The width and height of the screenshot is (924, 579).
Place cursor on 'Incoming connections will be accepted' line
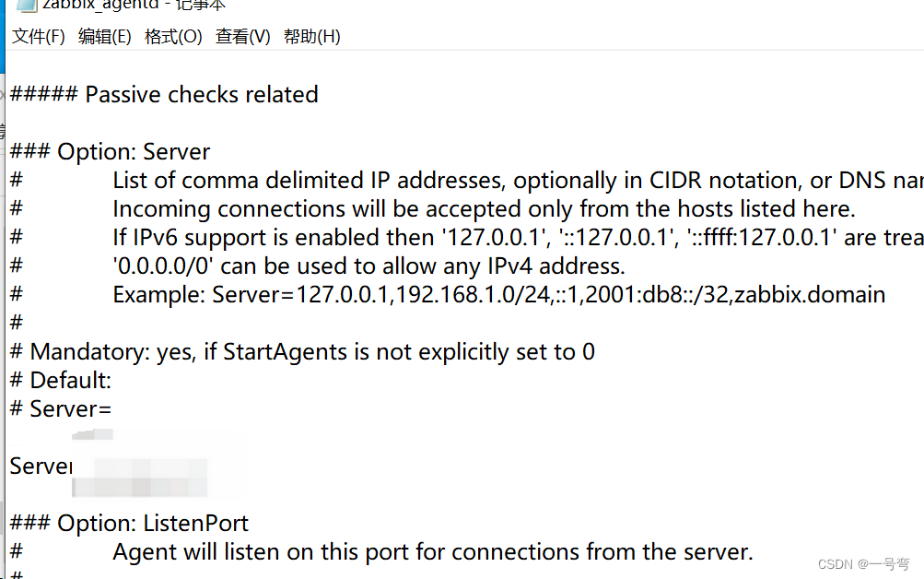pos(433,209)
